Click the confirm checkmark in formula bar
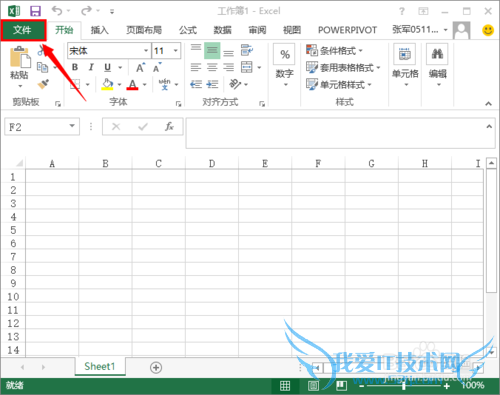This screenshot has height=395, width=500. 143,126
